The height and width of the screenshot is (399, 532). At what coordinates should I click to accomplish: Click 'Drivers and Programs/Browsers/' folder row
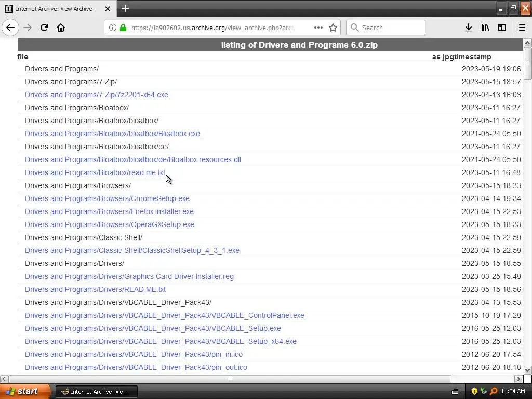pyautogui.click(x=78, y=185)
